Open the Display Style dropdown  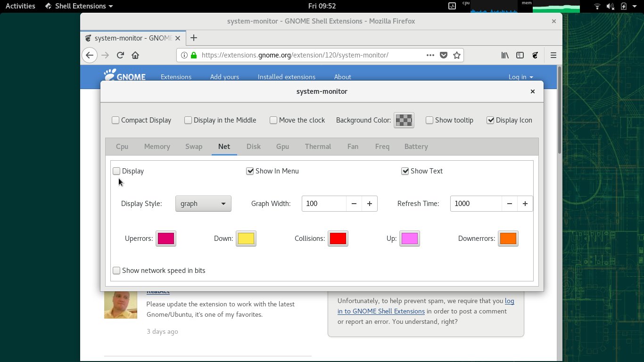[203, 204]
